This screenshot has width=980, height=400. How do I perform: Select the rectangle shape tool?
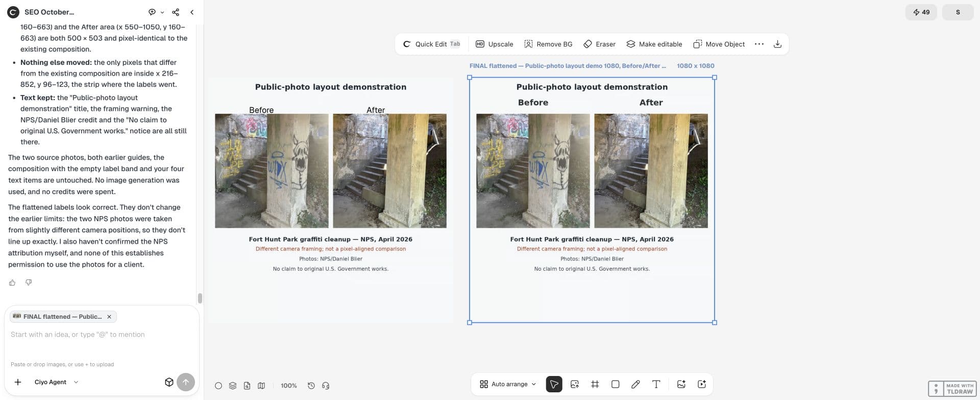616,384
